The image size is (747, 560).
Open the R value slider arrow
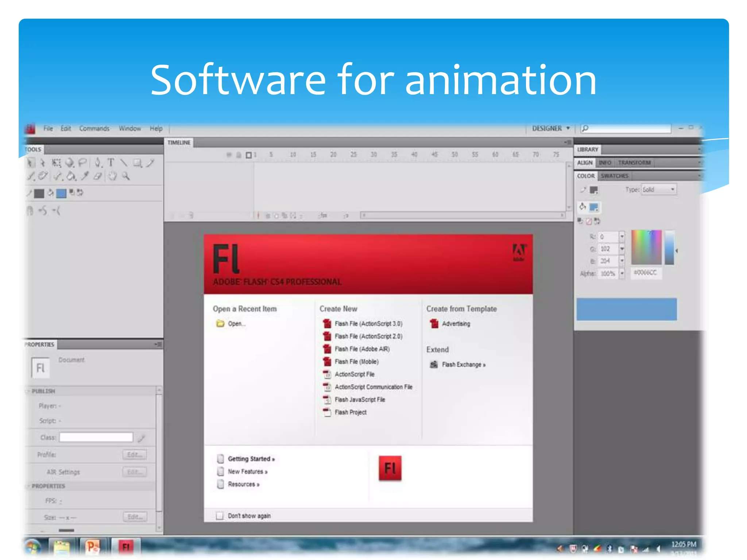pos(622,237)
